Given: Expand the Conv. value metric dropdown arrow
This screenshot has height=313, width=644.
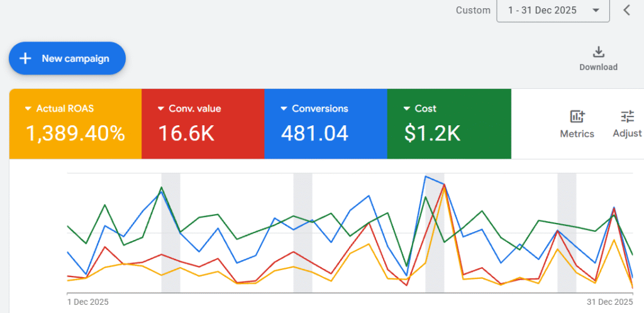Looking at the screenshot, I should [160, 109].
